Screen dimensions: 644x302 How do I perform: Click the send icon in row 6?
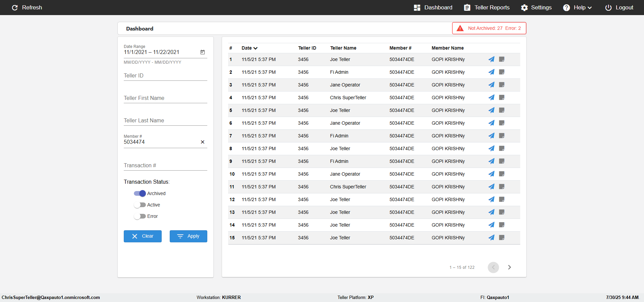point(491,123)
